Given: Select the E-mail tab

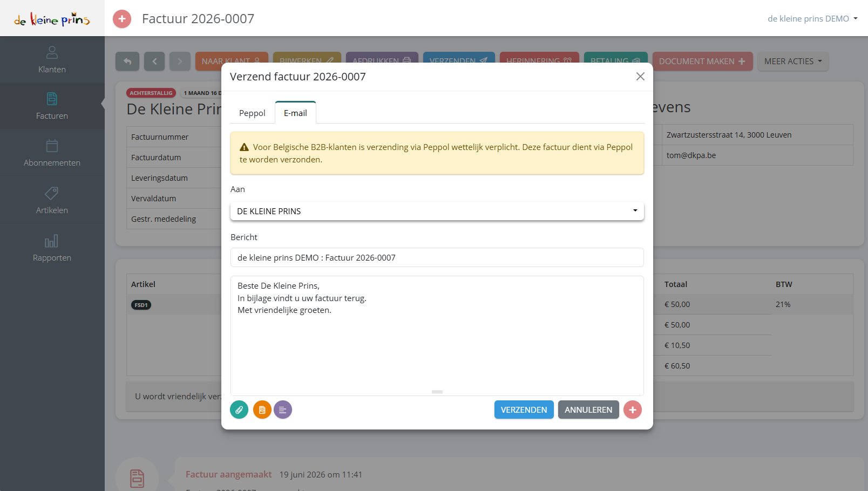Looking at the screenshot, I should [x=295, y=113].
